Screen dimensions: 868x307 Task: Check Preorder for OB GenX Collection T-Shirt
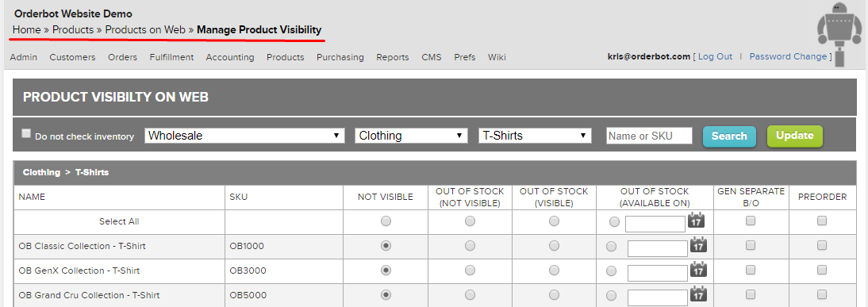pos(822,270)
